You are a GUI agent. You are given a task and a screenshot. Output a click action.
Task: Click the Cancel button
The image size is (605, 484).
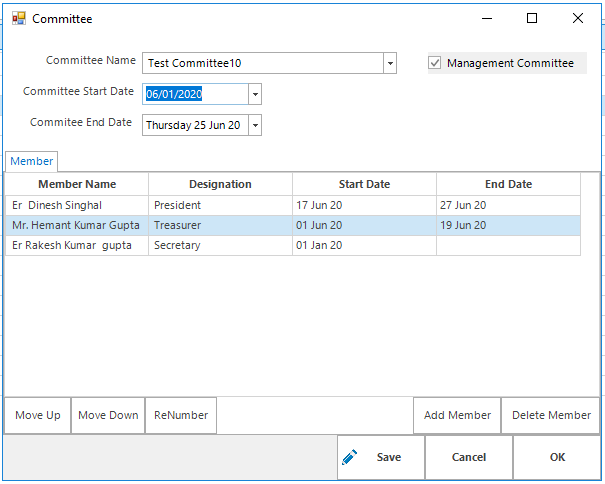pyautogui.click(x=469, y=457)
